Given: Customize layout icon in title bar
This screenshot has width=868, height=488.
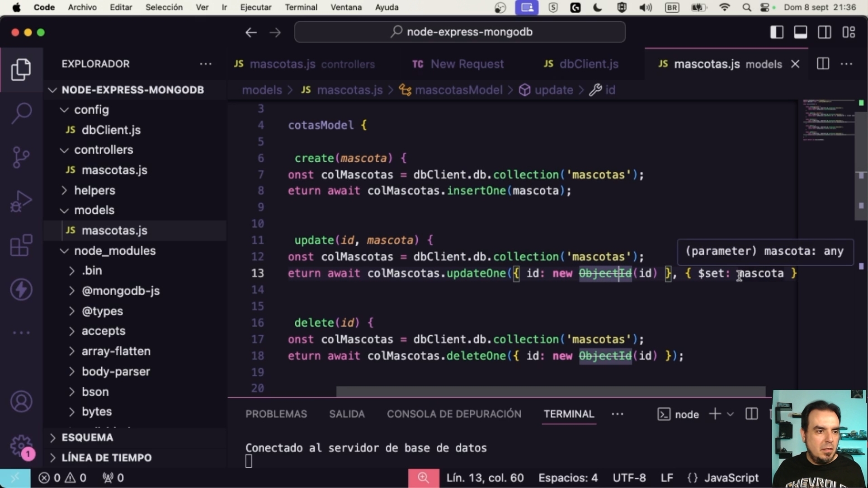Looking at the screenshot, I should 849,32.
